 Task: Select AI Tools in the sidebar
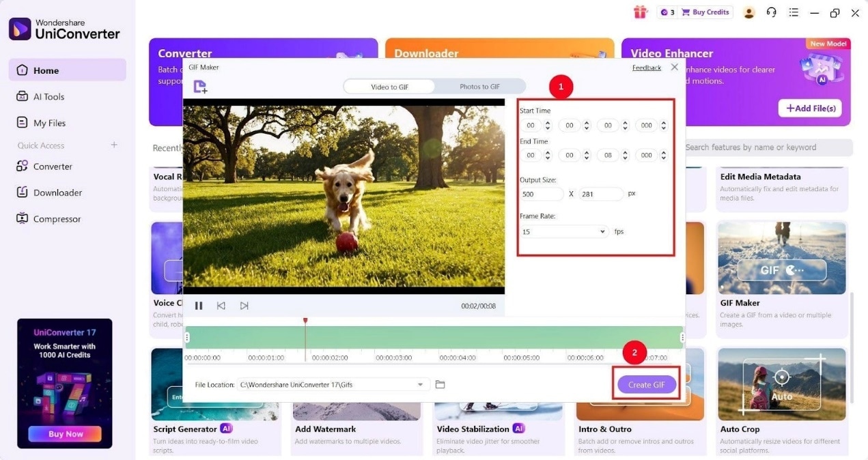click(x=48, y=96)
